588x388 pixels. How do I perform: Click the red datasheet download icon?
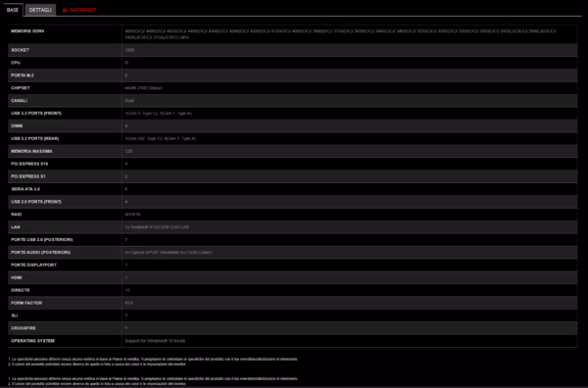(x=65, y=10)
